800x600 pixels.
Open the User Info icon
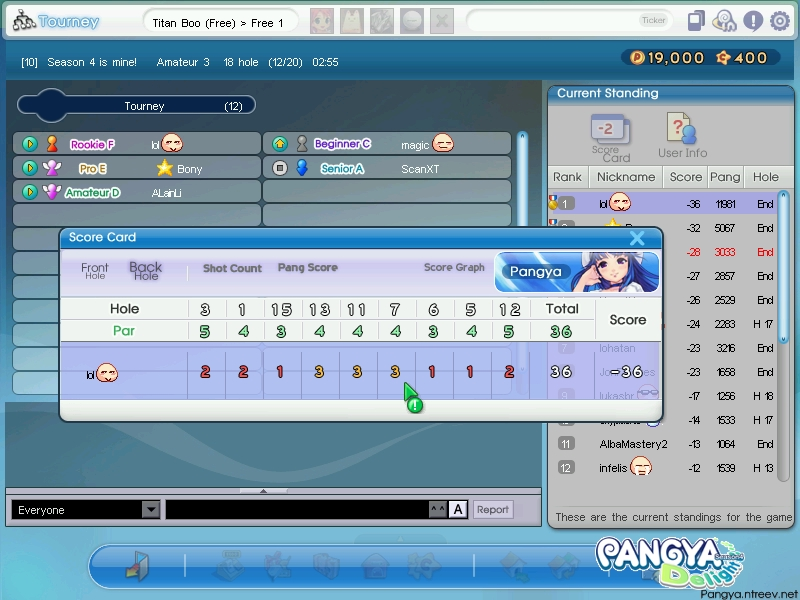(x=682, y=136)
